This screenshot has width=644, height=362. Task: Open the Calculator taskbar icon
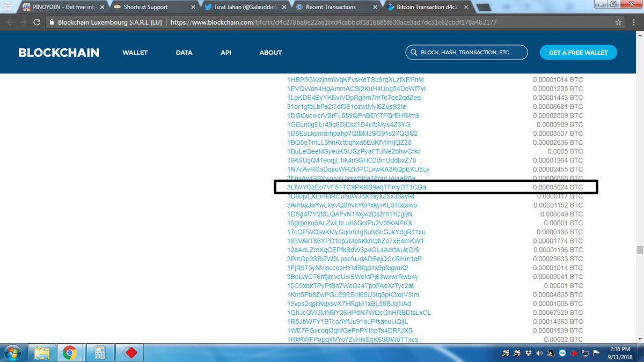tap(99, 353)
